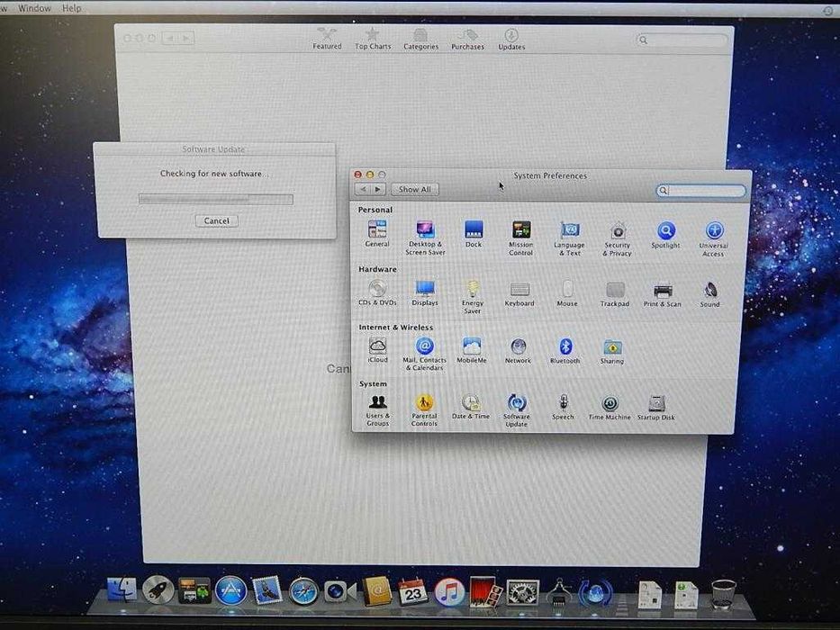Cancel the Software Update check

pos(216,220)
